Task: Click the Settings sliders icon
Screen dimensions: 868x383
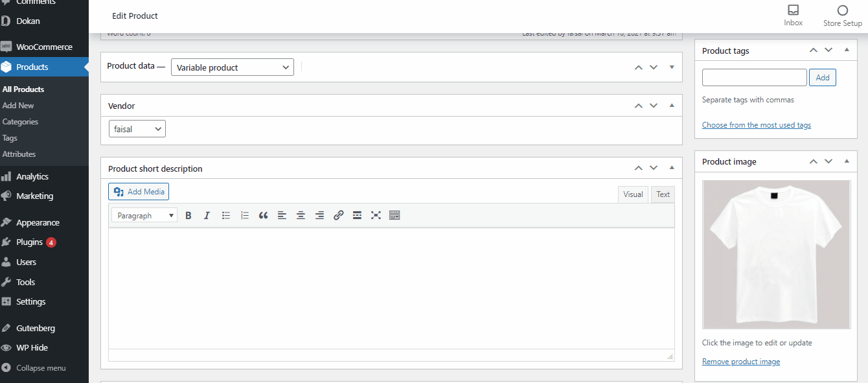Action: coord(6,301)
